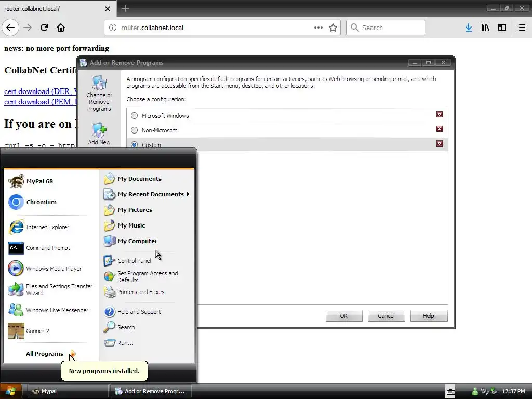
Task: Expand Non-Microsoft configuration details
Action: (x=440, y=129)
